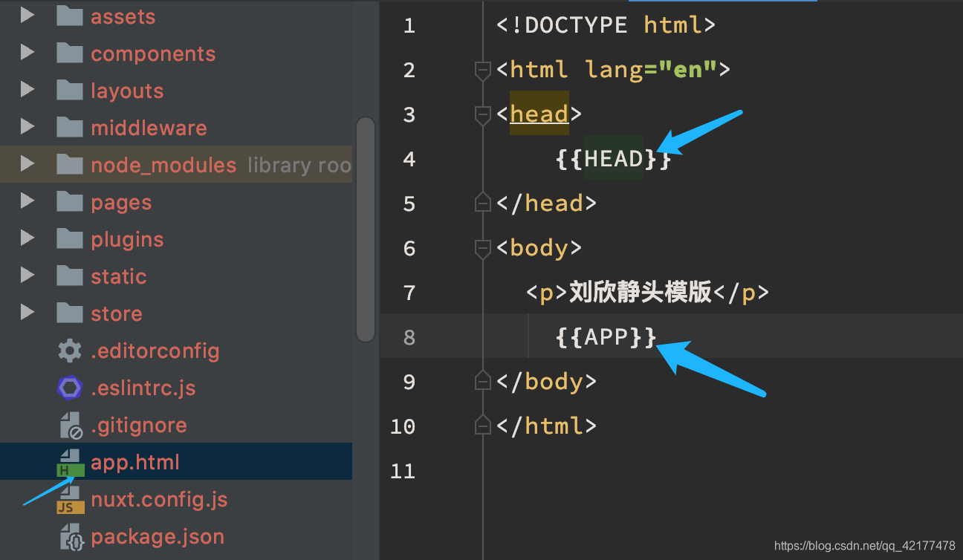Click the project tree vertical scrollbar
963x560 pixels.
pos(366,229)
